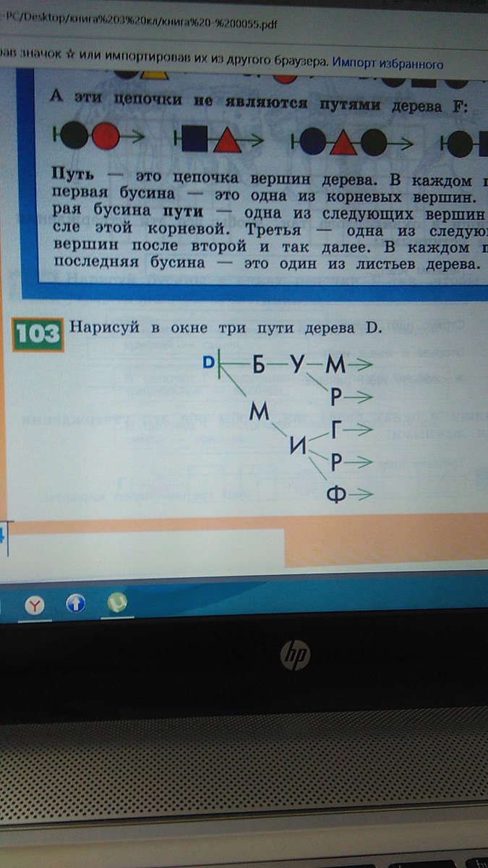
Task: Click the letter 'И' vertex in tree D
Action: point(297,447)
